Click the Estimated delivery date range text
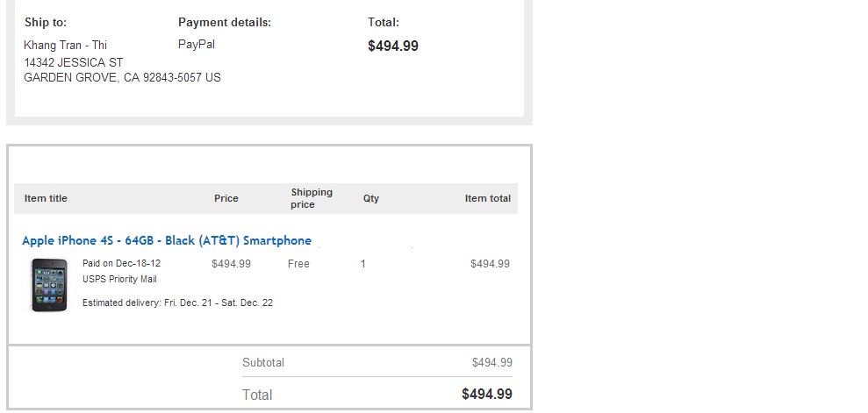Screen dimensions: 868x413 coord(177,303)
